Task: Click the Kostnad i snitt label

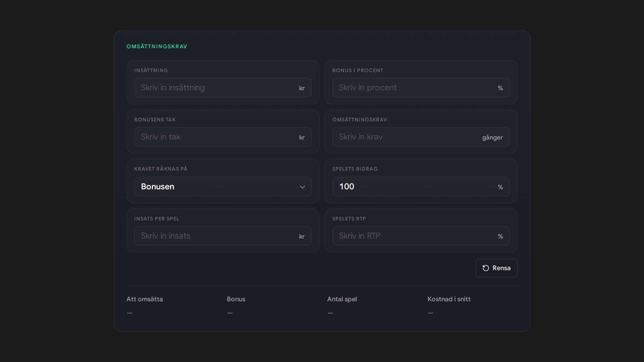Action: click(449, 299)
